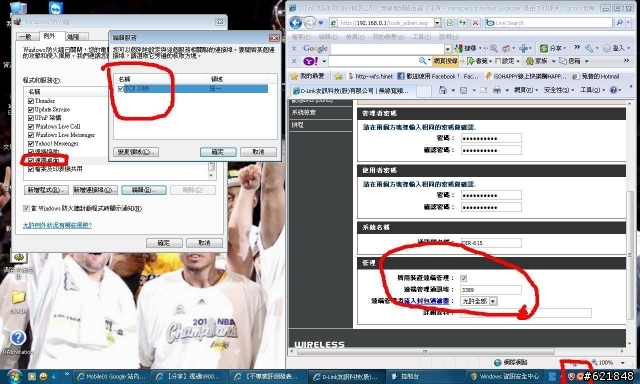
Task: Open the remote admin inbound filter dropdown
Action: pos(493,301)
